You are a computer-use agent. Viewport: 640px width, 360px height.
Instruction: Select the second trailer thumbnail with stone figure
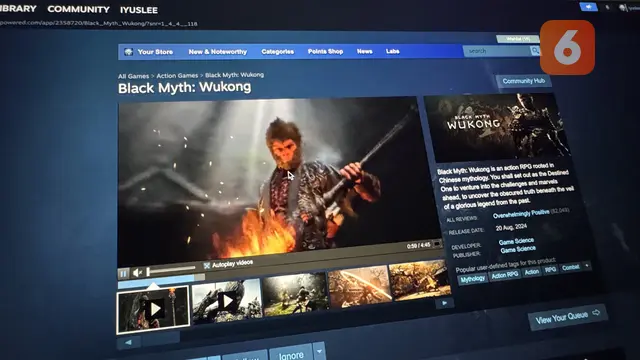(x=227, y=302)
